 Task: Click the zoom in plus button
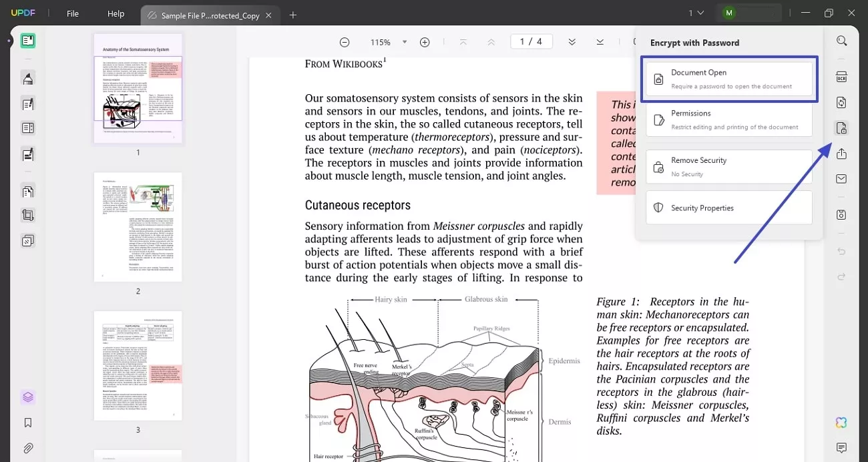point(425,42)
